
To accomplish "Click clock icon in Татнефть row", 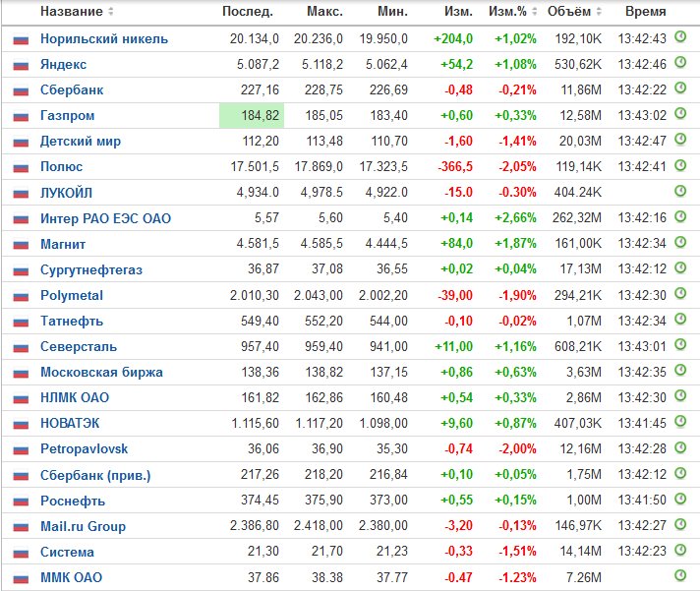I will pyautogui.click(x=680, y=319).
